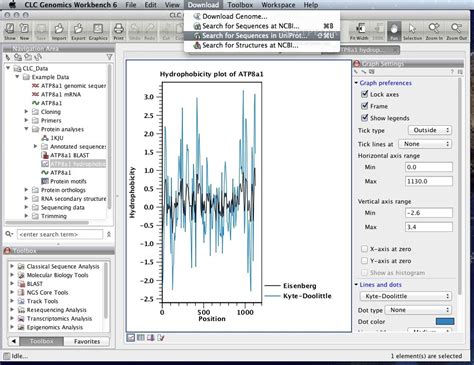Viewport: 474px width, 365px height.
Task: Enable the X-axis at zero checkbox
Action: click(365, 249)
